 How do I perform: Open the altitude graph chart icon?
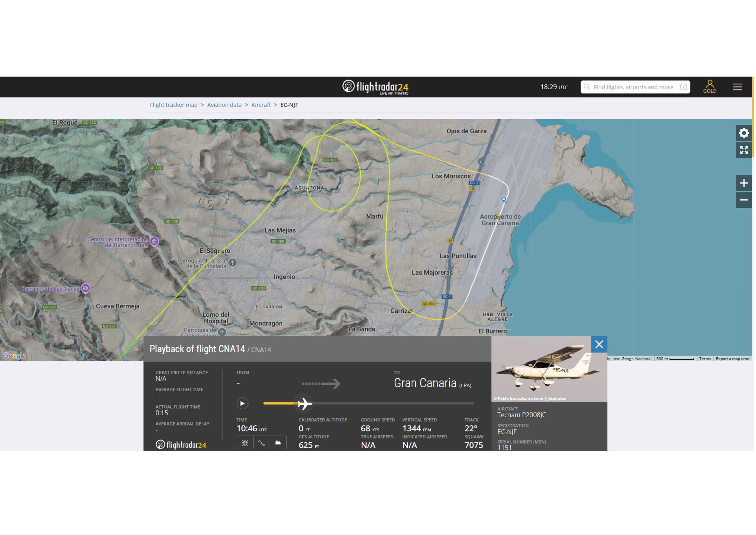coord(278,443)
